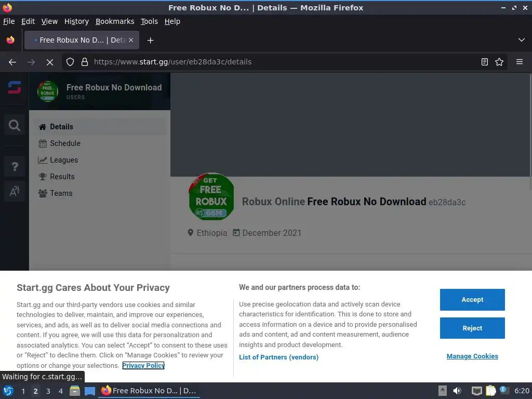Open the help question mark icon
Viewport: 532px width, 399px height.
[x=14, y=167]
